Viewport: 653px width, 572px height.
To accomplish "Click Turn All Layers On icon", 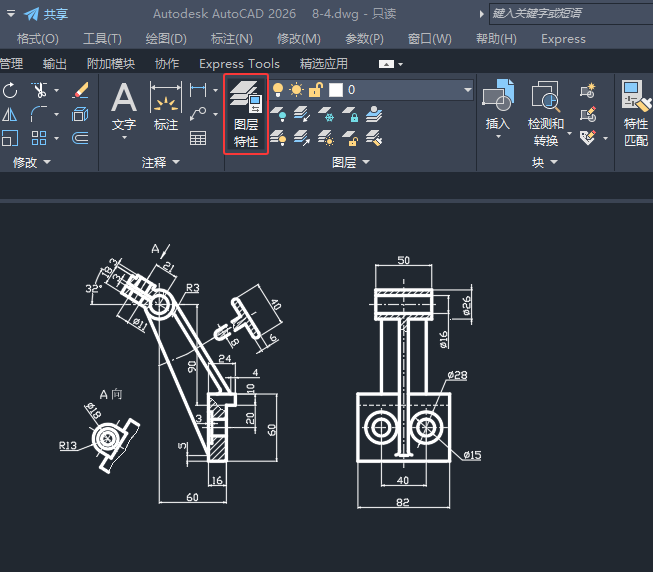I will coord(278,138).
